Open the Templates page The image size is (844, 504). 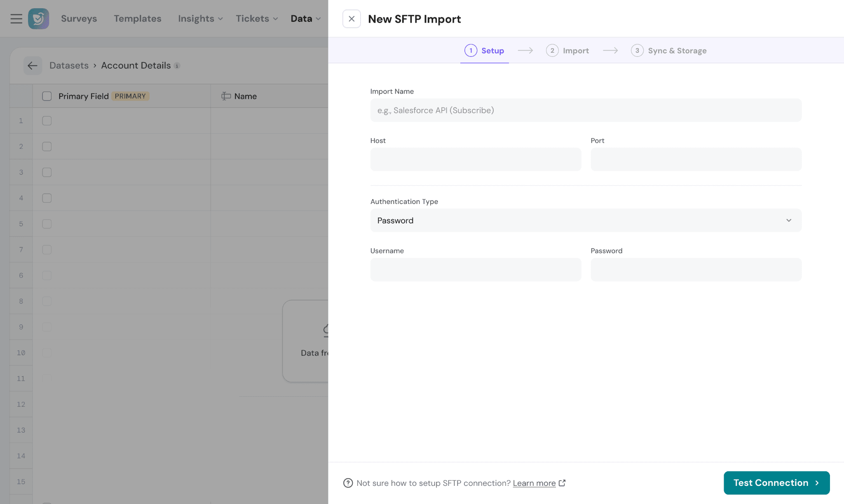[x=138, y=19]
